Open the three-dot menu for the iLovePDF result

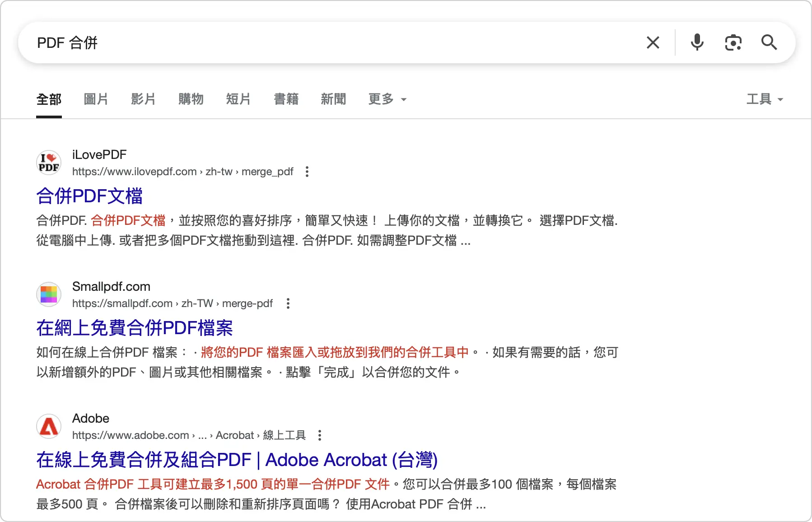307,172
